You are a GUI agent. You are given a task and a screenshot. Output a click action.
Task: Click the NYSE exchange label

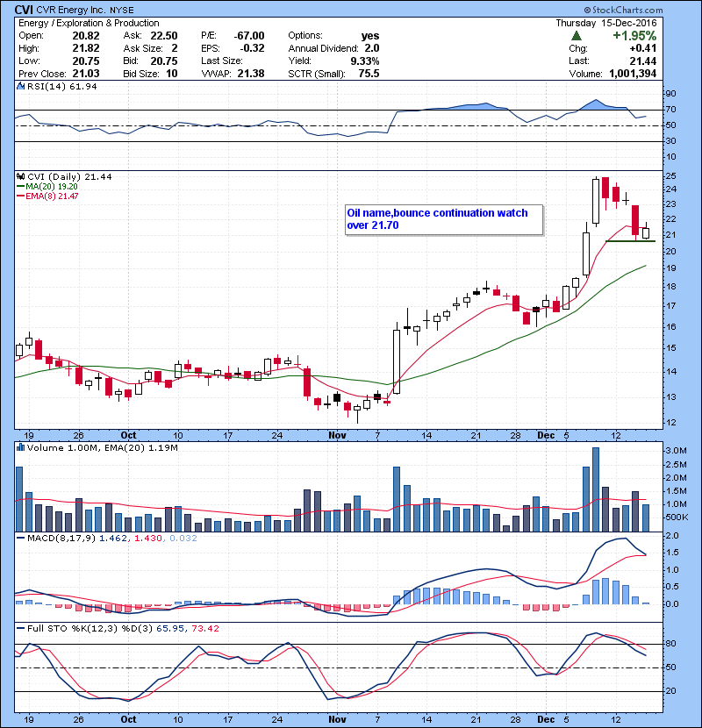[x=122, y=11]
